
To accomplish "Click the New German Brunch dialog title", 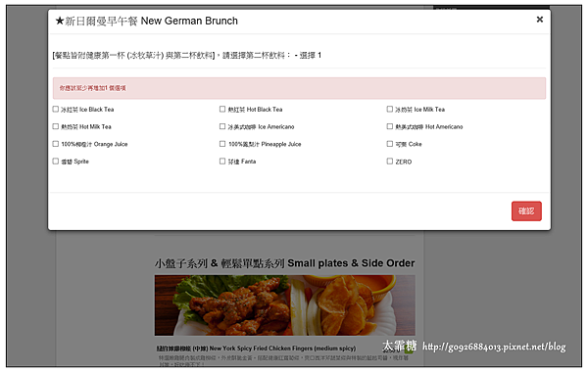I will click(146, 21).
